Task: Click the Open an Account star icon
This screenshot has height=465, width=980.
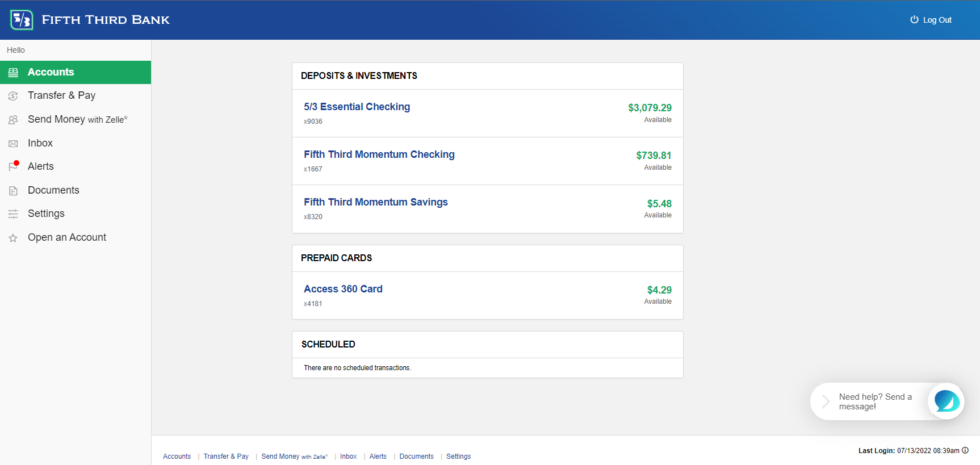Action: [x=13, y=238]
